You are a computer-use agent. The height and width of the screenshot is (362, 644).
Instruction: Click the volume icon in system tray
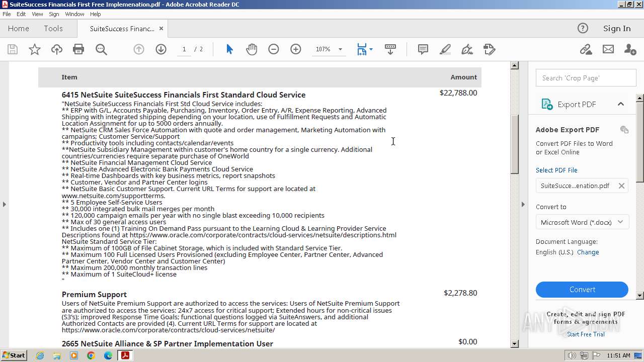coord(572,355)
